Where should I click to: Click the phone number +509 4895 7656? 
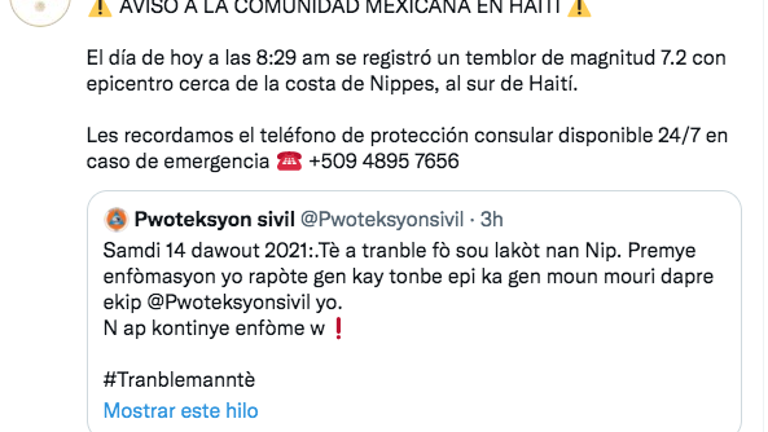pyautogui.click(x=384, y=161)
